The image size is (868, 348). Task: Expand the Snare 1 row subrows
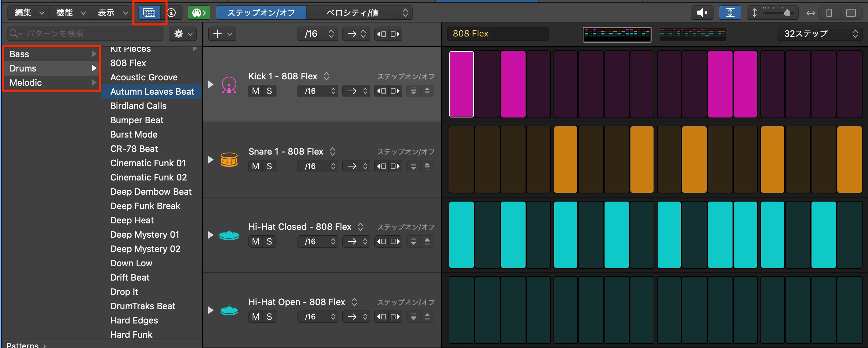click(x=211, y=159)
